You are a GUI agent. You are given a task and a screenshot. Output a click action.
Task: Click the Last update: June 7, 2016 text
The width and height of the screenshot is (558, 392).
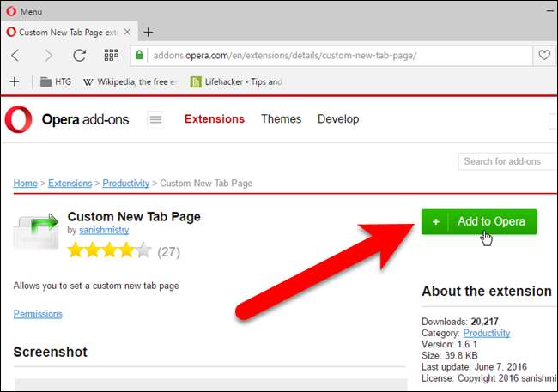point(475,367)
